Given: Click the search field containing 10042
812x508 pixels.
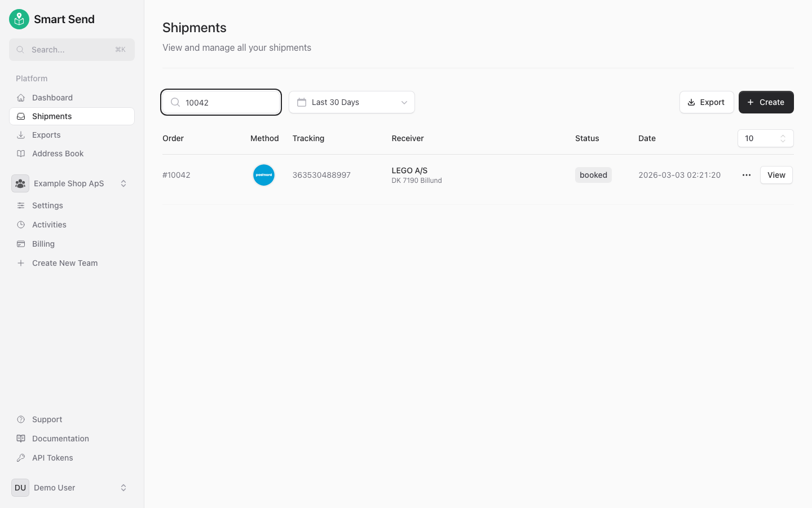Looking at the screenshot, I should (x=221, y=102).
